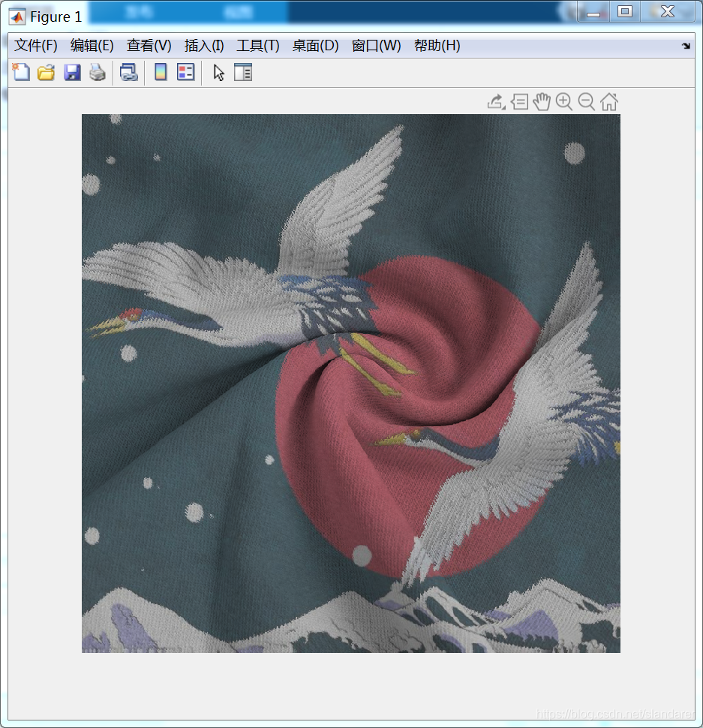
Task: Minimize the Figure 1 window
Action: coord(593,12)
